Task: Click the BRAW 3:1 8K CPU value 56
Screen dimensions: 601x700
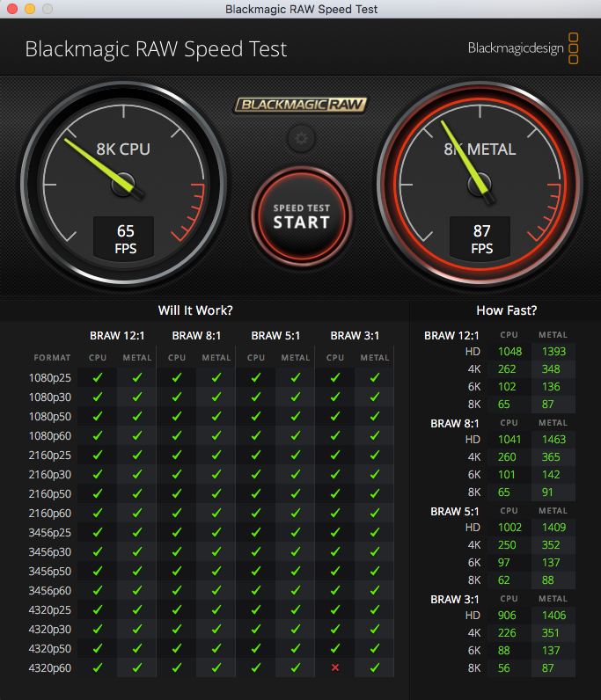Action: 504,667
